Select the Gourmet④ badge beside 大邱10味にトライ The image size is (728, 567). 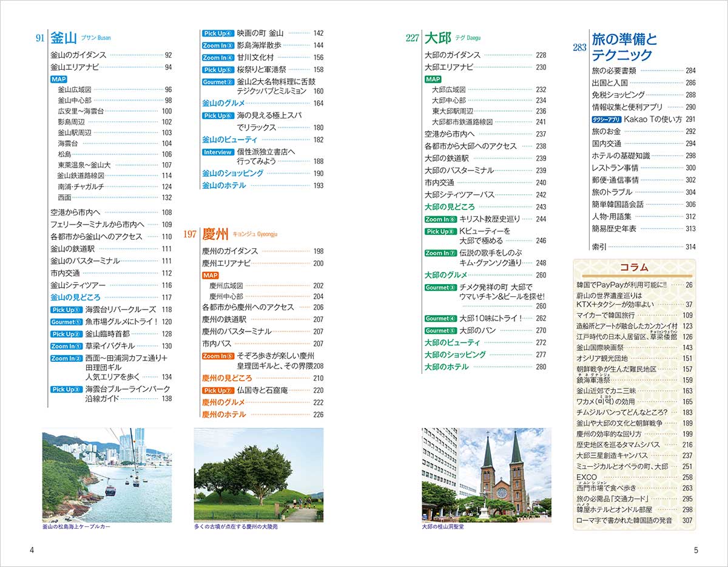coord(440,318)
